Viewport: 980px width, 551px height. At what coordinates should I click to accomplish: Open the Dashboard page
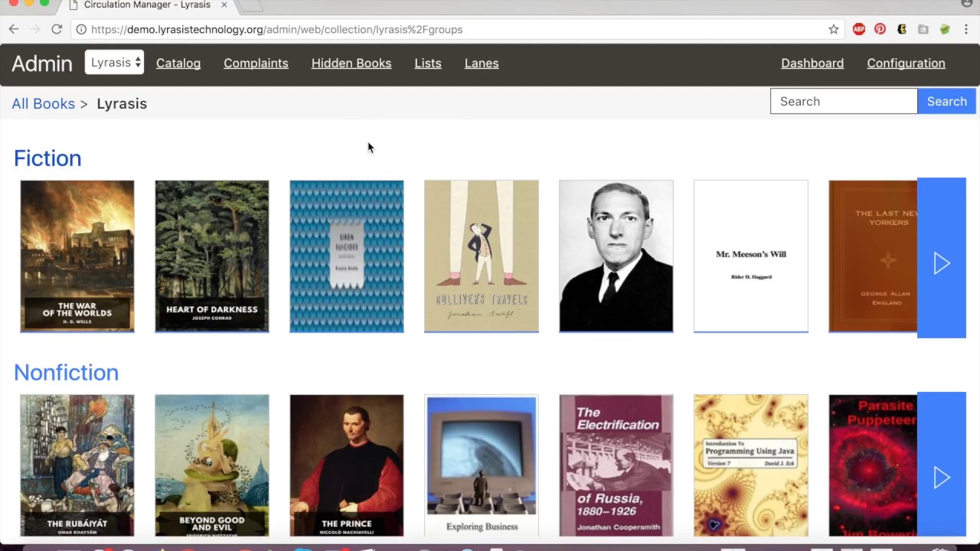pyautogui.click(x=812, y=64)
